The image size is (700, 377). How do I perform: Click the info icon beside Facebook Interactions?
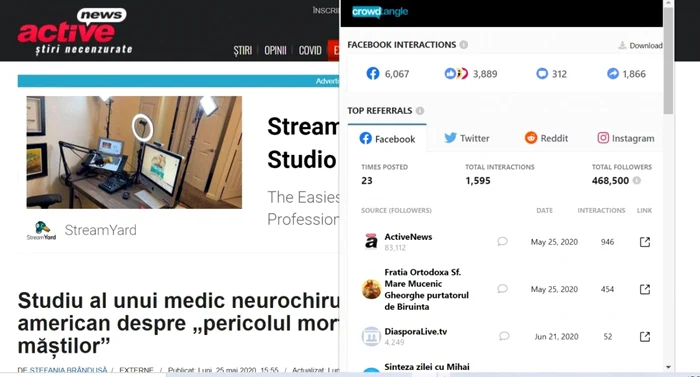click(x=464, y=45)
